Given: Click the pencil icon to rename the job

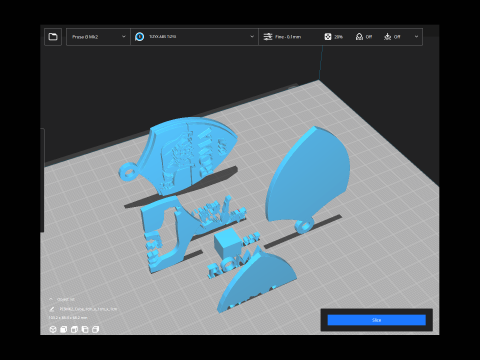Looking at the screenshot, I should [x=52, y=309].
